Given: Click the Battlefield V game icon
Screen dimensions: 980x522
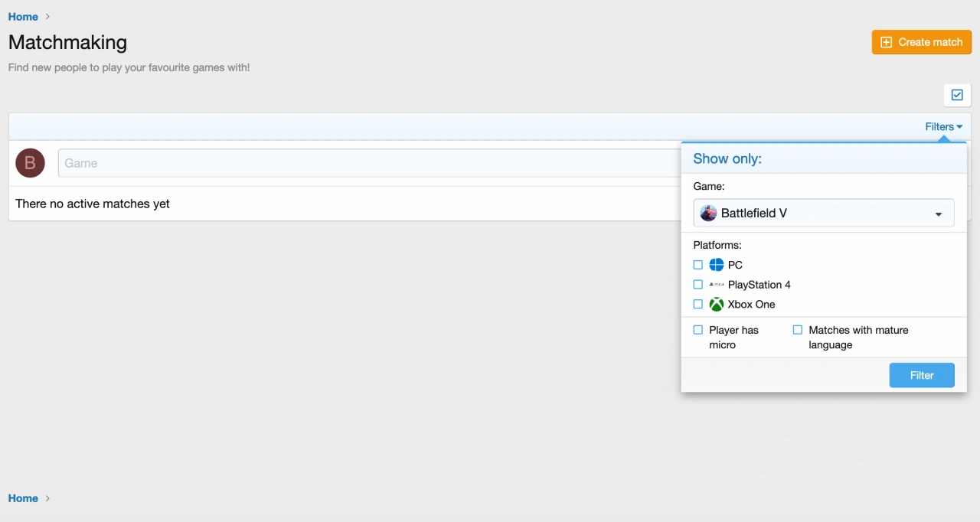Looking at the screenshot, I should point(708,213).
